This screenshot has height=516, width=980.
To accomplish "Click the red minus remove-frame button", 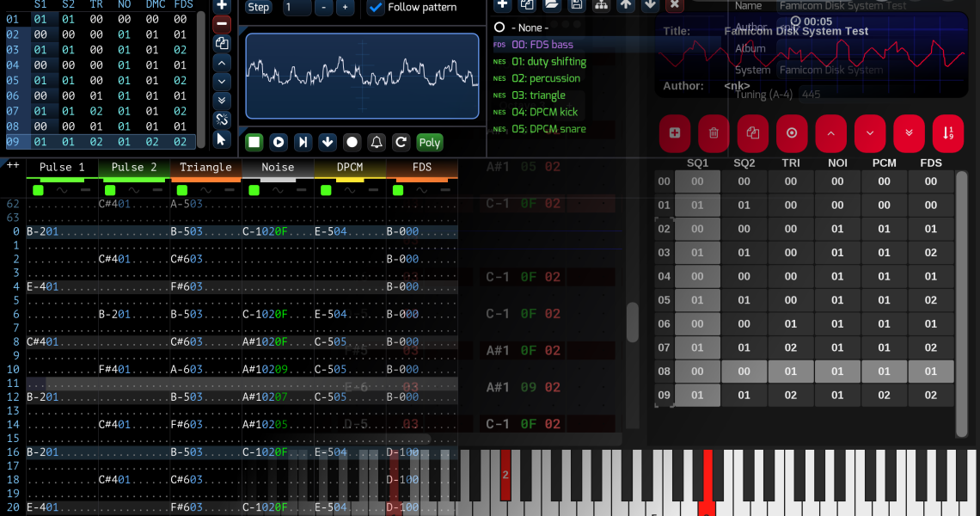I will click(x=222, y=24).
